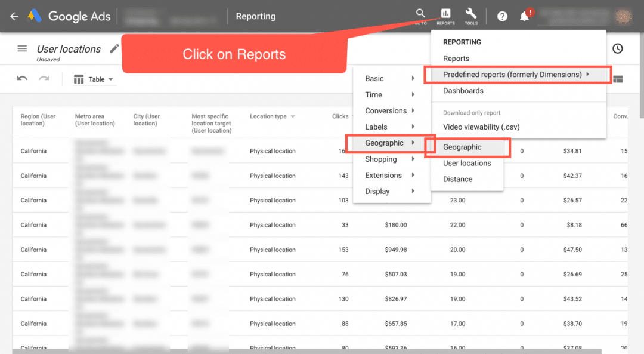
Task: Go back with the arrow button
Action: click(13, 16)
